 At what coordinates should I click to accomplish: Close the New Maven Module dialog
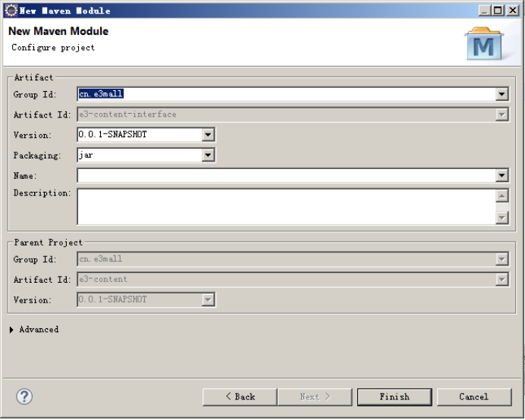click(x=512, y=11)
